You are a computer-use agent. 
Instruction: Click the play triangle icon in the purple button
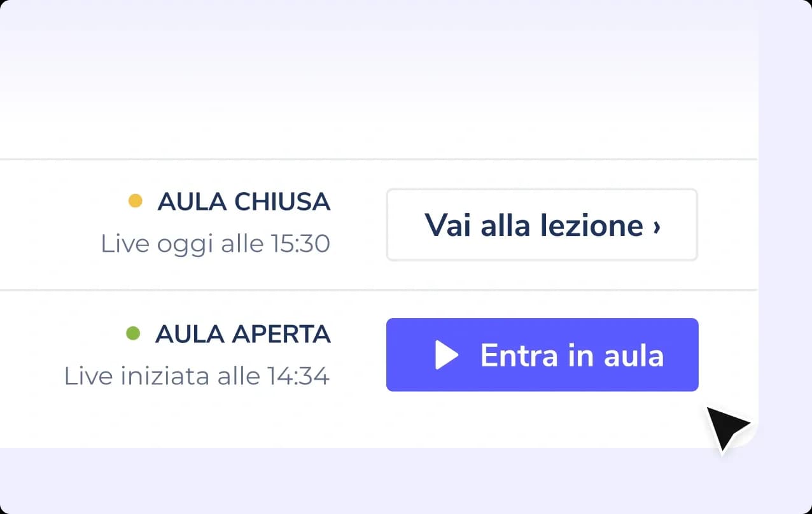click(x=446, y=355)
